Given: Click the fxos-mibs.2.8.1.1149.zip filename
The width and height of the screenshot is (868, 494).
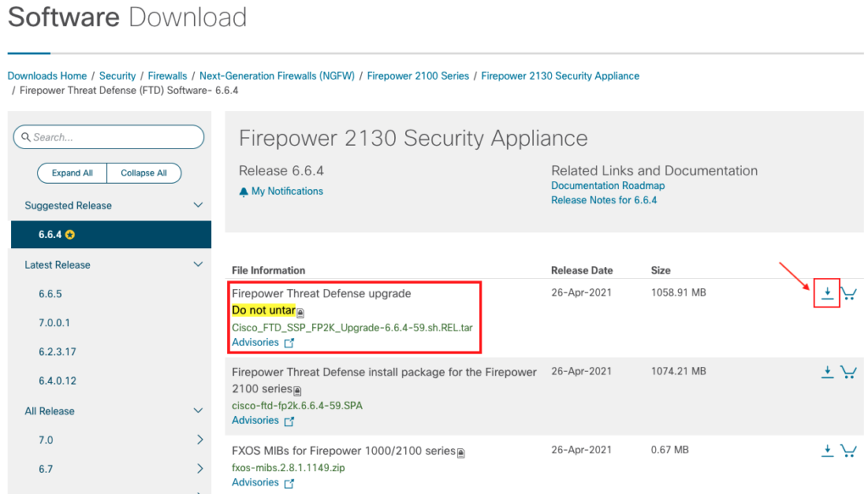Looking at the screenshot, I should (288, 468).
